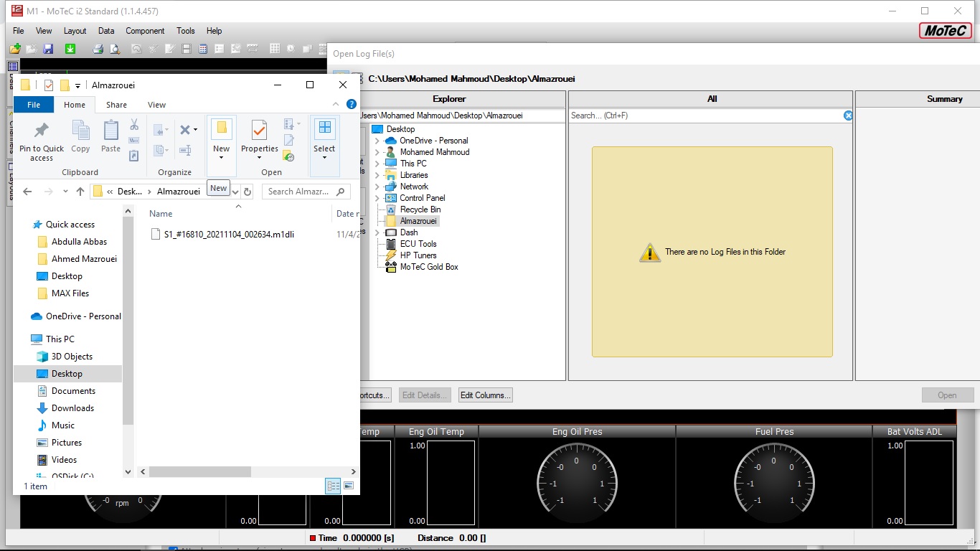Open Downloads in Explorer navigation pane

72,408
